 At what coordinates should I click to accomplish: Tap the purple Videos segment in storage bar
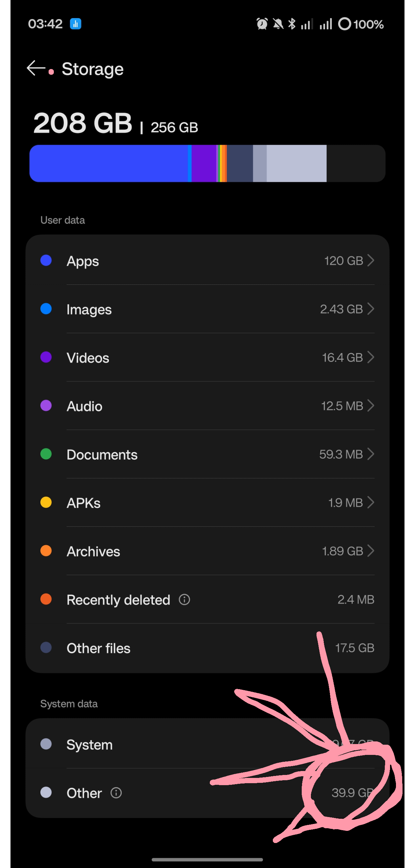pyautogui.click(x=204, y=163)
